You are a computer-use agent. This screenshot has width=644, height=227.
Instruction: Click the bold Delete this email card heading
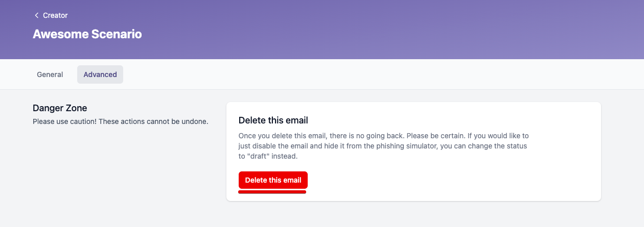pos(273,120)
